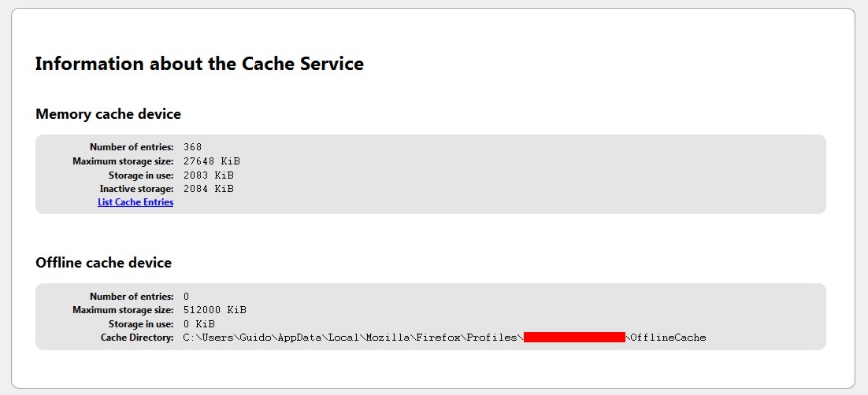Click offline cache "Storage in use" label

(141, 324)
